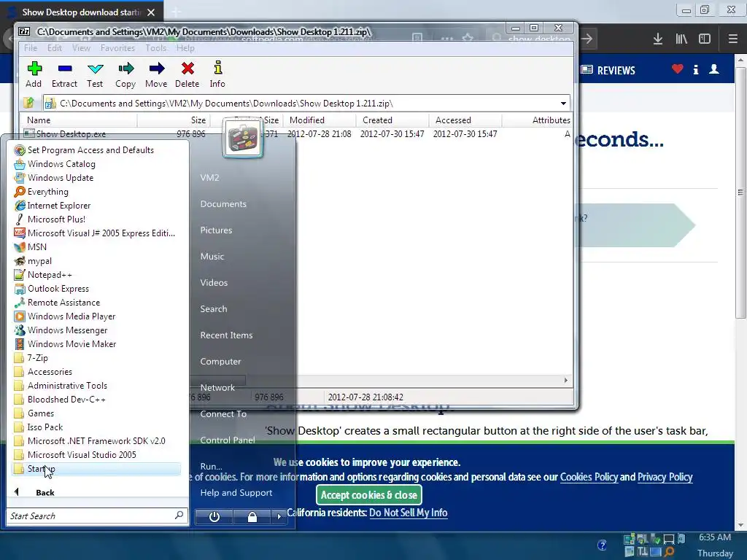Open the 7-Zip Tools menu

point(156,48)
